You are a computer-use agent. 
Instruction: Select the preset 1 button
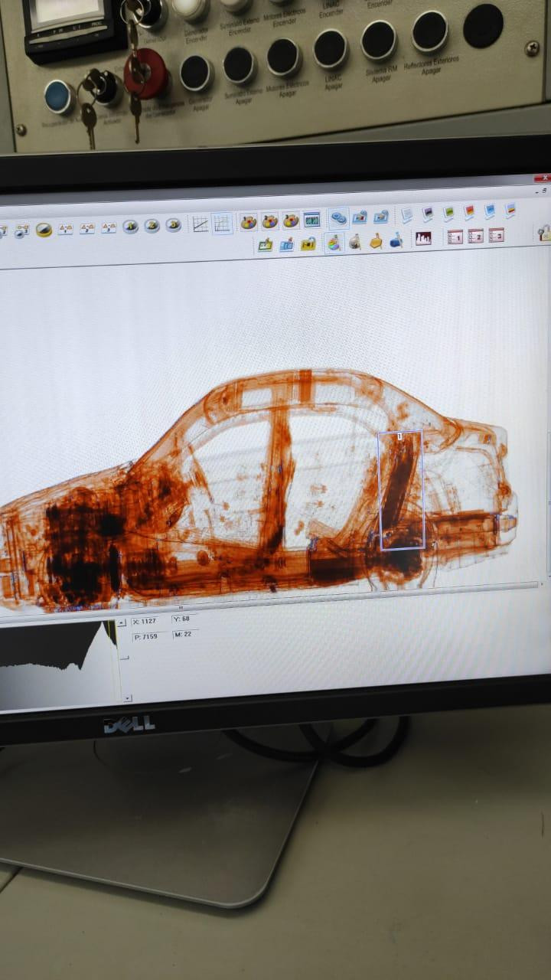coord(455,237)
